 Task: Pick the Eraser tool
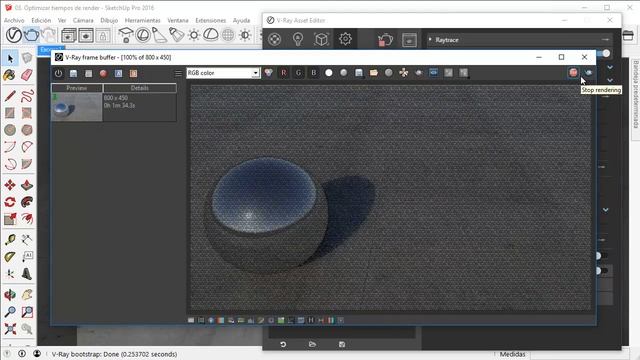27,75
